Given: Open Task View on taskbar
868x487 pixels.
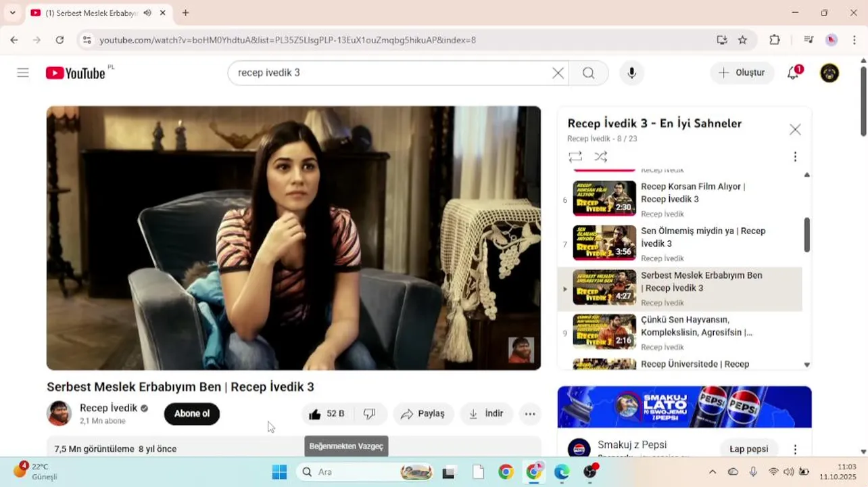Looking at the screenshot, I should 448,471.
